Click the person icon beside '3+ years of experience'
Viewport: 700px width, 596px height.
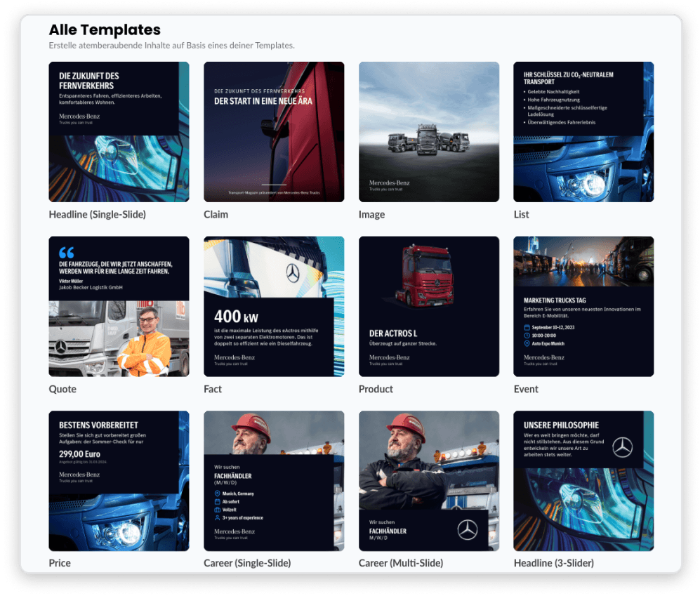pyautogui.click(x=218, y=518)
